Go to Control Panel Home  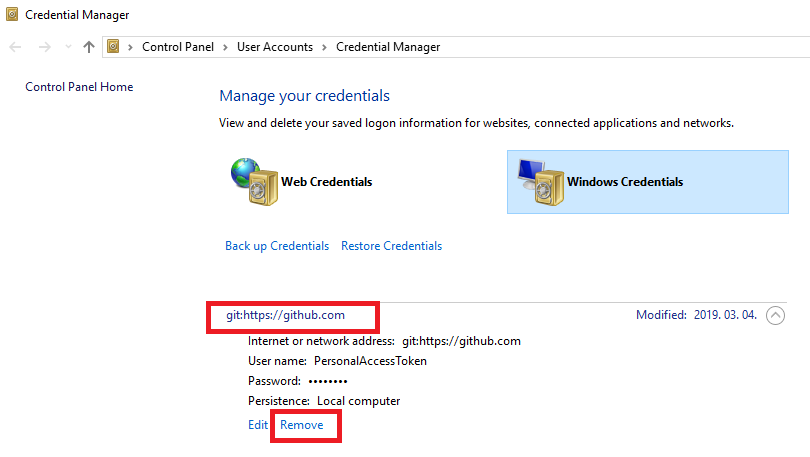click(79, 87)
